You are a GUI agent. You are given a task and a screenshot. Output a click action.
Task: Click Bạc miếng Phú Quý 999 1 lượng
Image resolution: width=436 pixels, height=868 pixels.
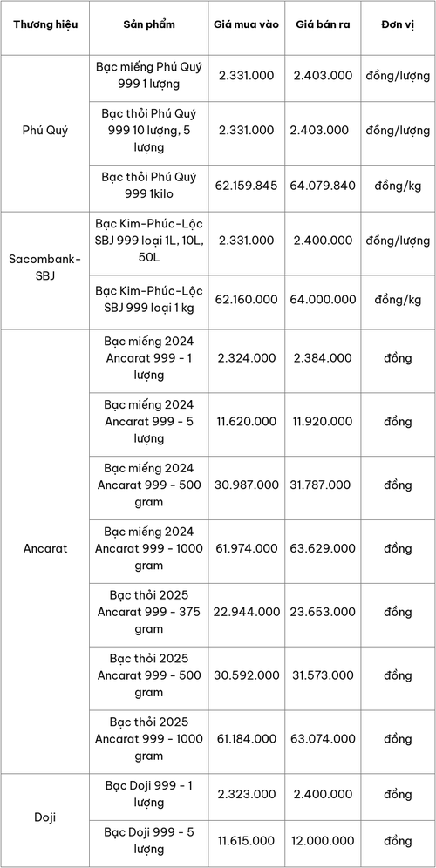tap(149, 75)
